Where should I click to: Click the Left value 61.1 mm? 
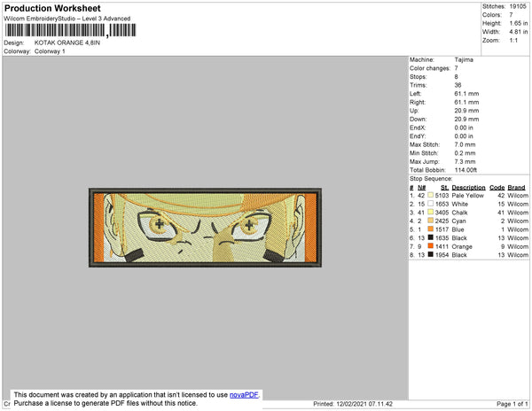[x=466, y=94]
